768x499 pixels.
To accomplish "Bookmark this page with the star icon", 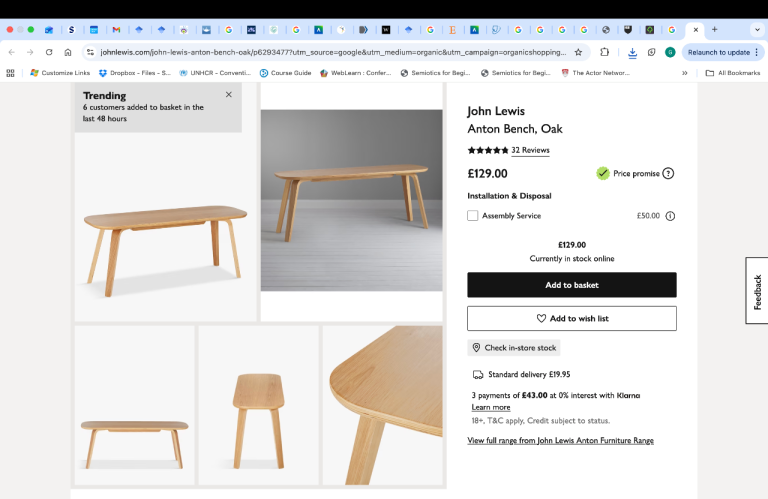I will pyautogui.click(x=578, y=52).
